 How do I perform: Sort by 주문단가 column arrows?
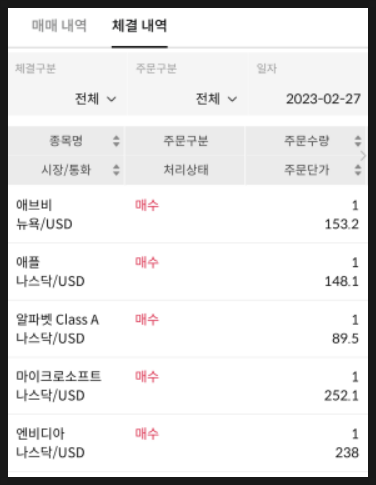pos(358,170)
